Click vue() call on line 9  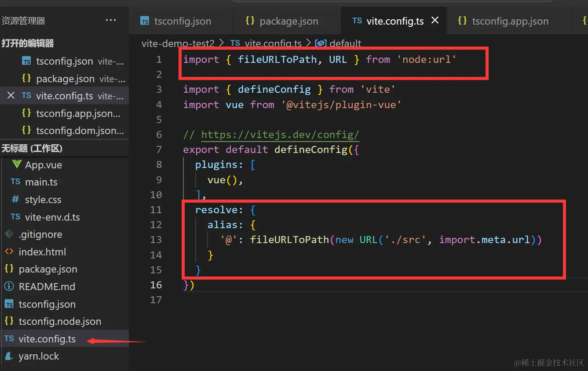point(223,180)
